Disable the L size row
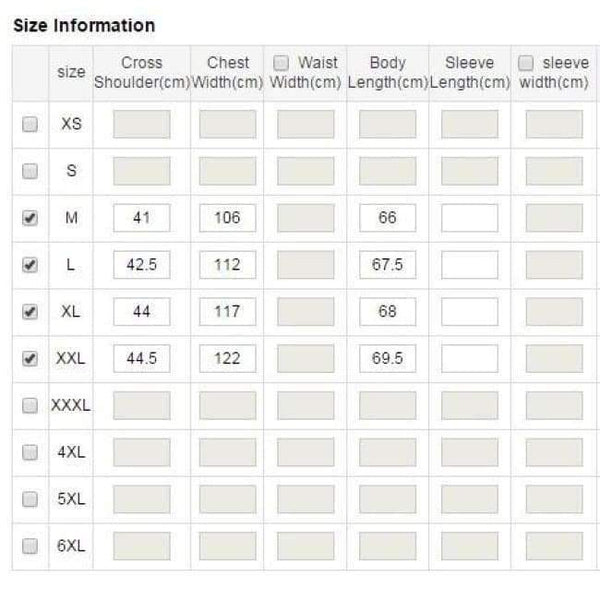600x600 pixels. (x=30, y=265)
